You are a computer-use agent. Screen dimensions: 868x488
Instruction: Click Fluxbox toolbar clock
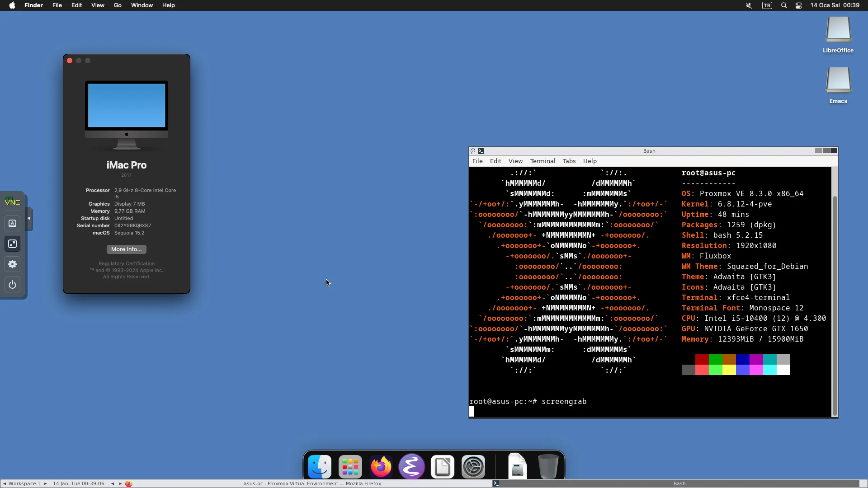[79, 483]
